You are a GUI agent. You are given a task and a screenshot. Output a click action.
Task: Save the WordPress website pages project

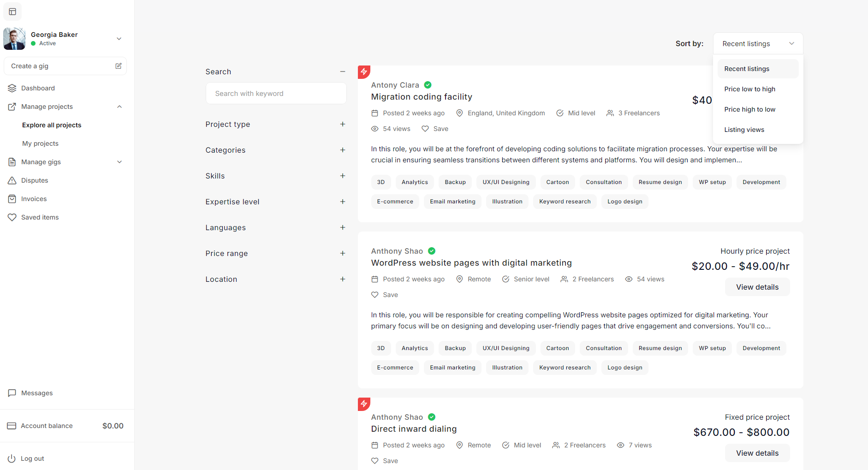pos(385,295)
